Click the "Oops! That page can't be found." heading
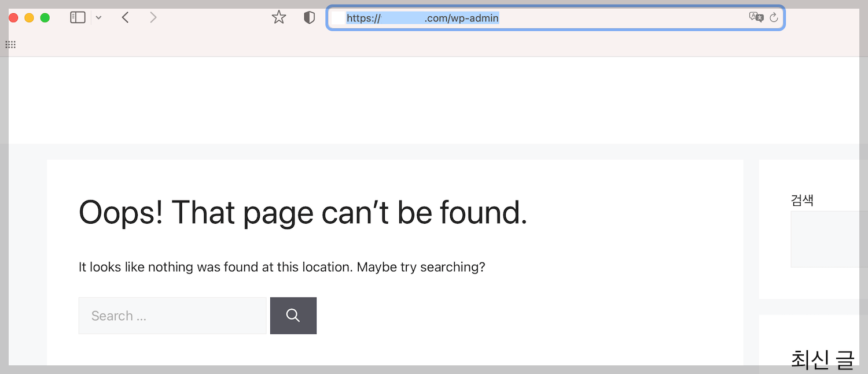Screen dimensions: 868x374 (x=303, y=212)
